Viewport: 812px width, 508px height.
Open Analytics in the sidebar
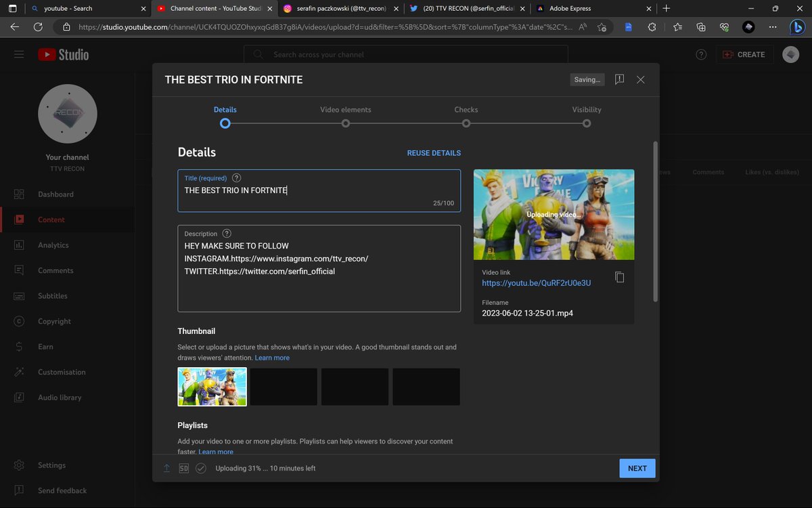pos(68,245)
